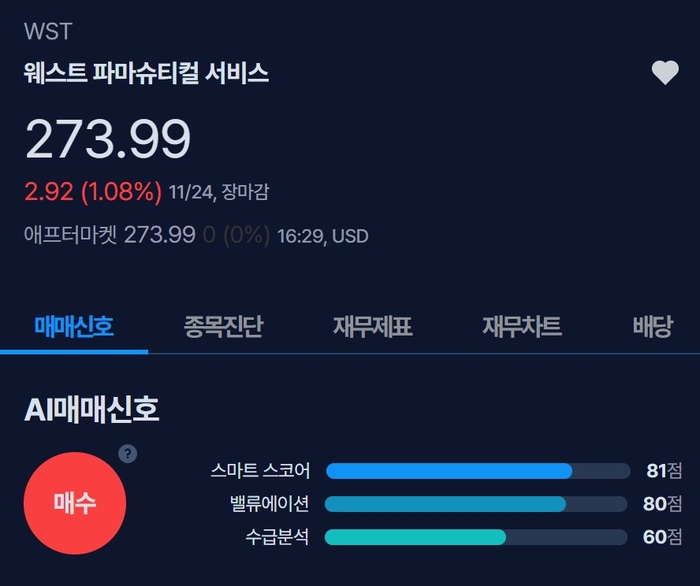Click the 웨스트 파마슈티컬 서비스 stock name
This screenshot has height=586, width=700.
(x=146, y=73)
